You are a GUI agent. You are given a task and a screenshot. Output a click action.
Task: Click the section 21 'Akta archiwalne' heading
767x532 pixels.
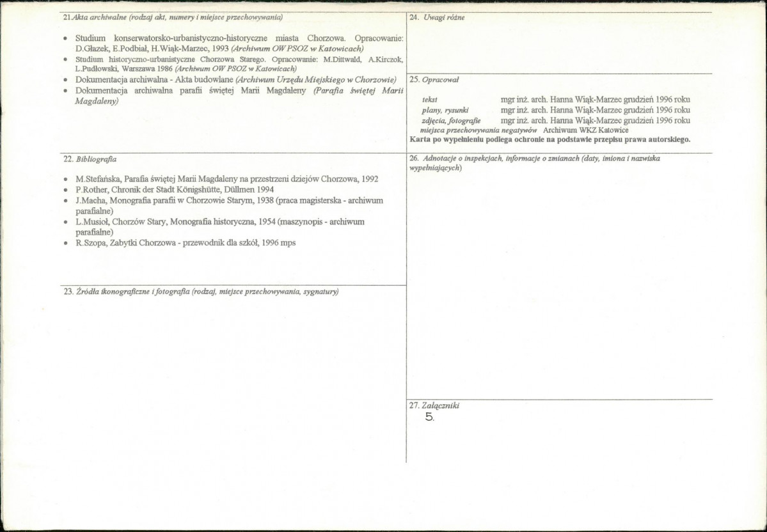173,17
